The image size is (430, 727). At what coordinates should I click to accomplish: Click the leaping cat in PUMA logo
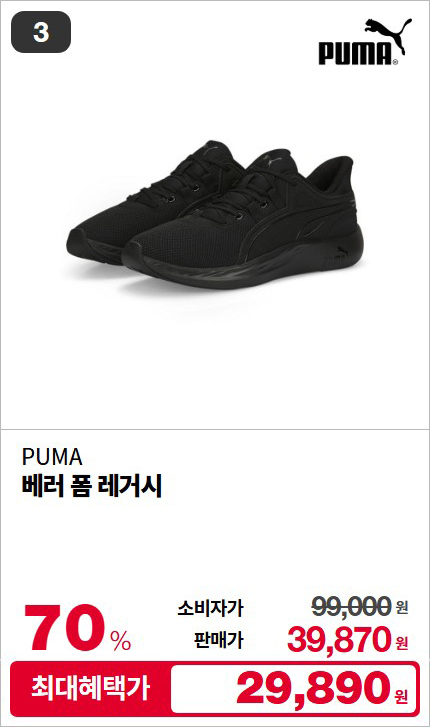pyautogui.click(x=388, y=34)
